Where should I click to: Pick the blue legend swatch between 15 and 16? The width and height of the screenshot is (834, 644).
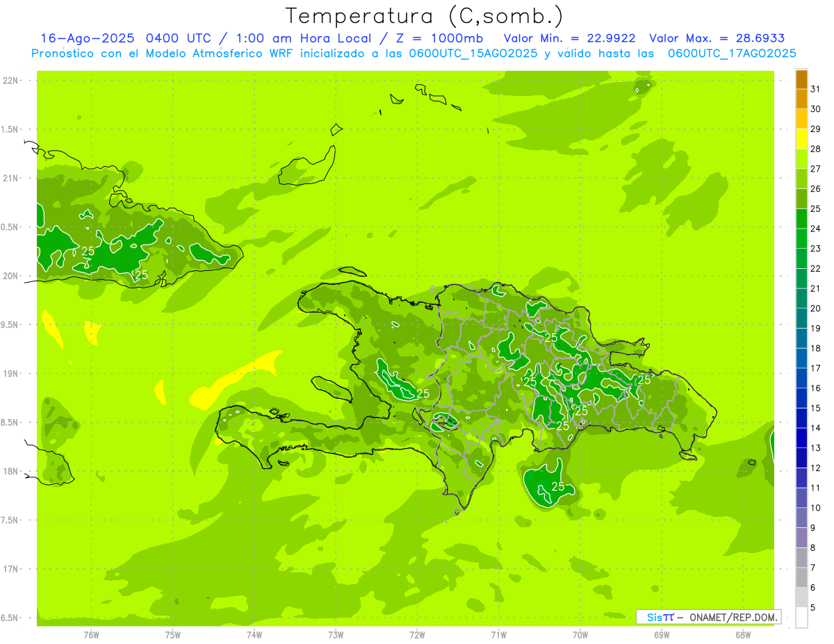coord(801,398)
